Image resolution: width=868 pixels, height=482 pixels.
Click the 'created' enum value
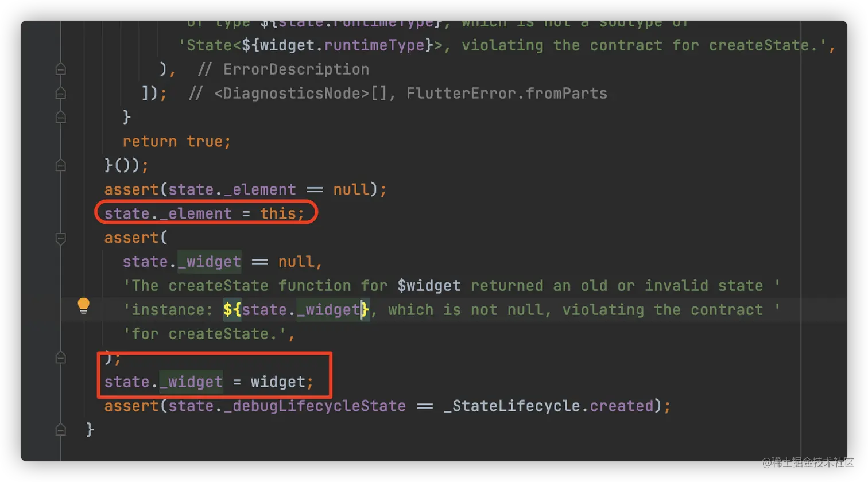pyautogui.click(x=622, y=406)
